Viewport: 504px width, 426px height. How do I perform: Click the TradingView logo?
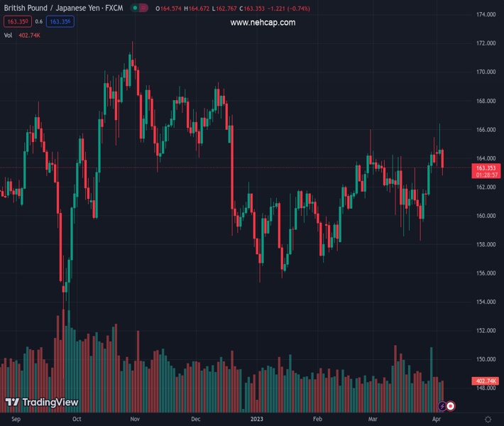(42, 403)
